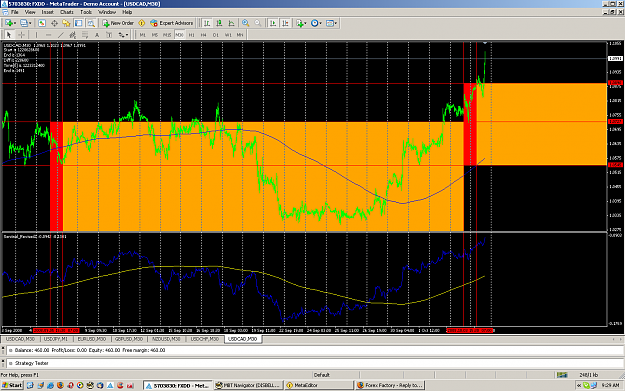
Task: Select the Equidistant Channel tool
Action: [73, 35]
